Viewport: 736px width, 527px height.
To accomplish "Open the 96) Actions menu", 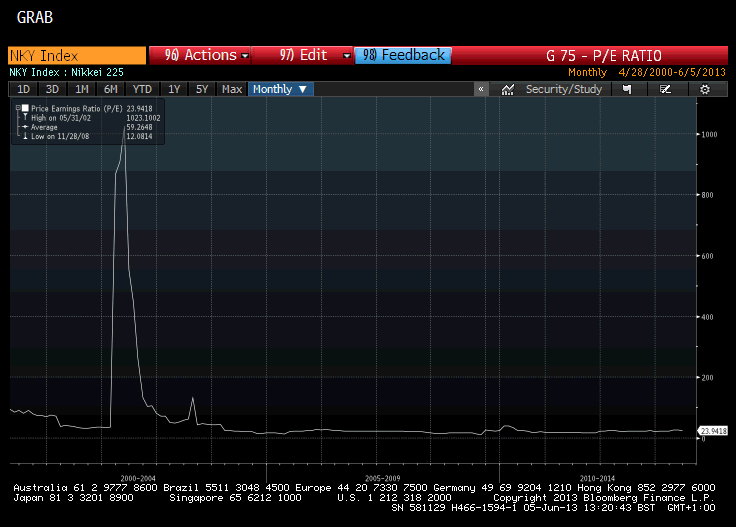I will (200, 55).
